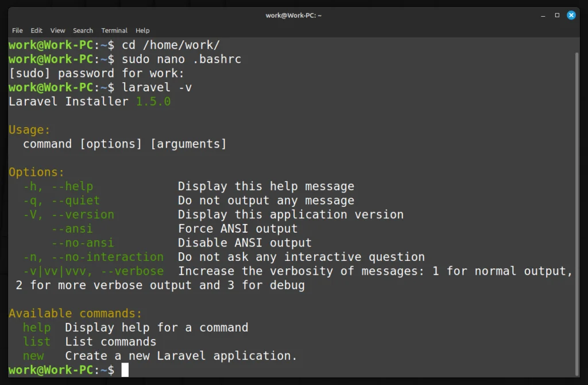Maximize the terminal window

(557, 16)
